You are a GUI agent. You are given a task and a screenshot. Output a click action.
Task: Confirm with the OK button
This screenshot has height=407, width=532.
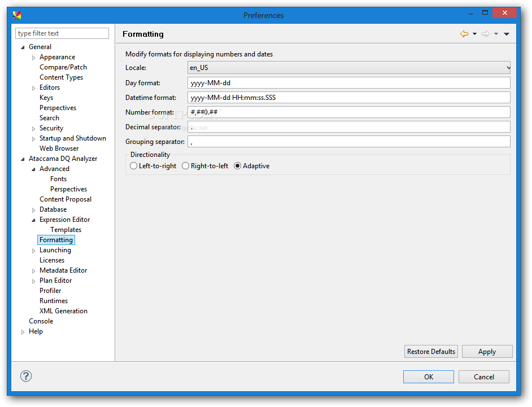[429, 377]
